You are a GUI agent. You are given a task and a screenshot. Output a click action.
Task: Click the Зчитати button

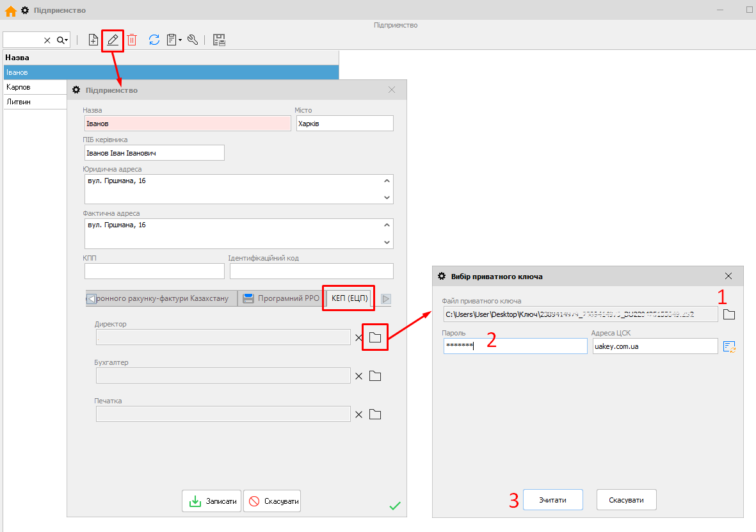[x=552, y=500]
